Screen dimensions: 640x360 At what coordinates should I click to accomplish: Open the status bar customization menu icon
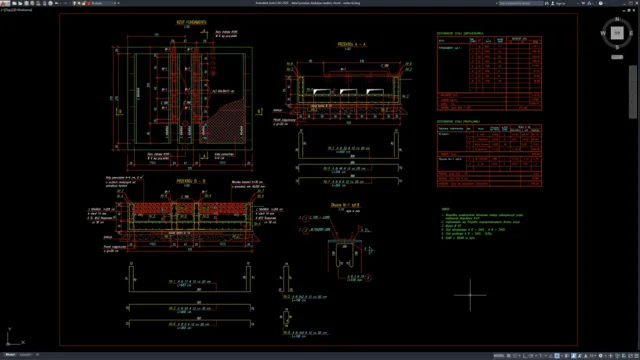636,356
